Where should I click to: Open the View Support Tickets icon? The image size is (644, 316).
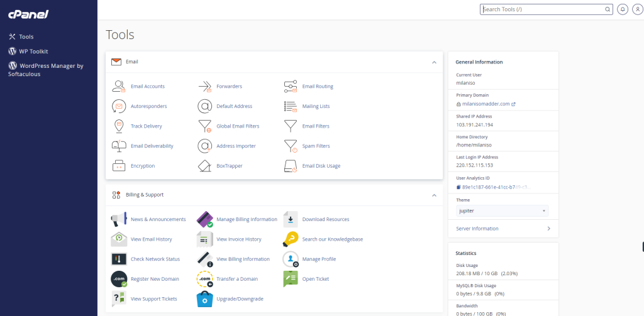[x=119, y=299]
